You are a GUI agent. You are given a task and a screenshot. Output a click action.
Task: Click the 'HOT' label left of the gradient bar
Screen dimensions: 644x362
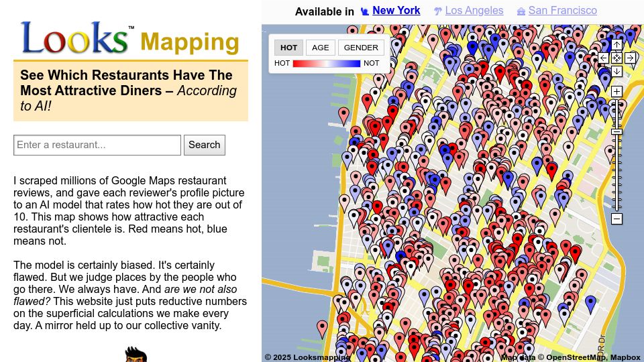click(282, 63)
